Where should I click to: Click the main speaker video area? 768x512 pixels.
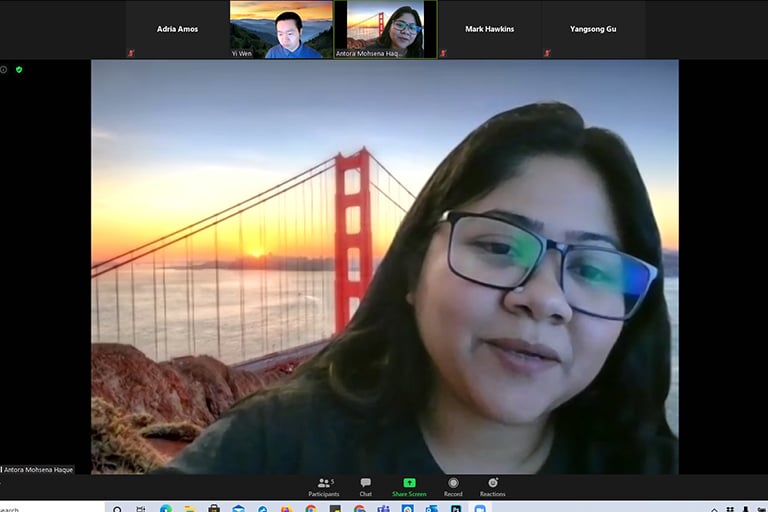point(384,266)
